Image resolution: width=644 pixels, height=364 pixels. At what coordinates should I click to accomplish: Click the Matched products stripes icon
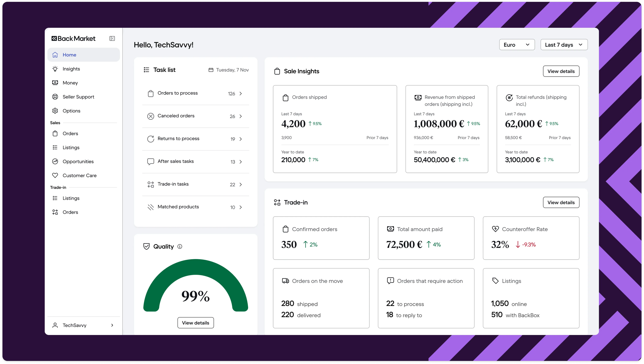pos(151,207)
